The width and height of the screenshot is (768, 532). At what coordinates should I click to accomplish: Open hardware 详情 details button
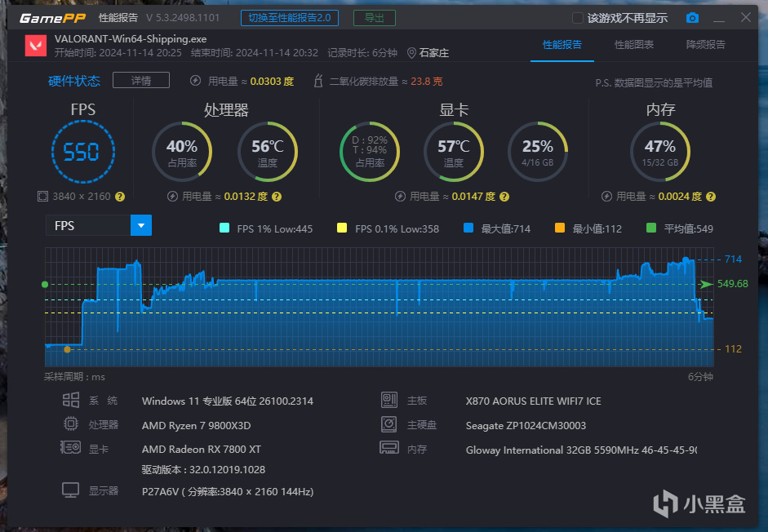[141, 80]
